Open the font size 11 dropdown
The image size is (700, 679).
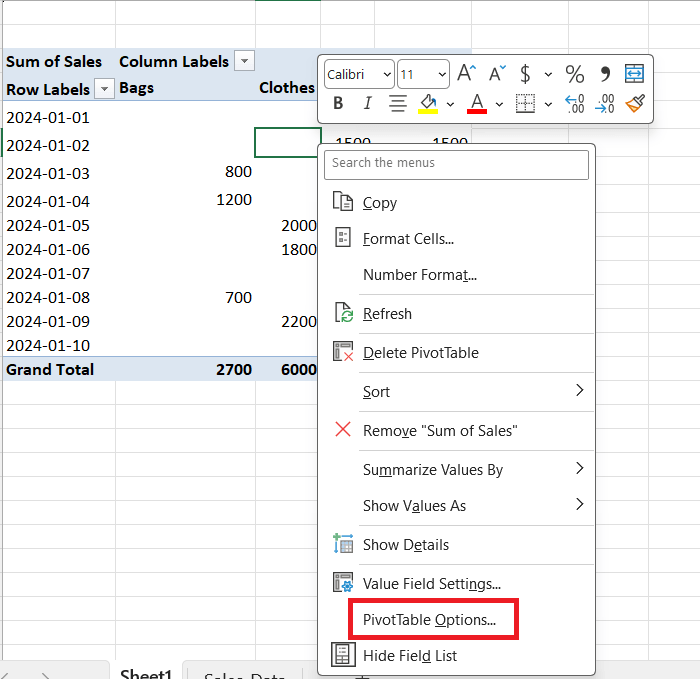[423, 74]
